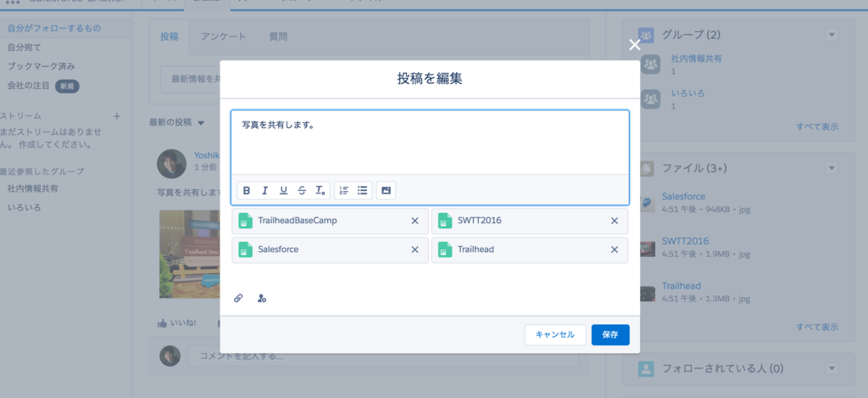The image size is (868, 398).
Task: Remove text formatting with the Tx icon
Action: [320, 191]
